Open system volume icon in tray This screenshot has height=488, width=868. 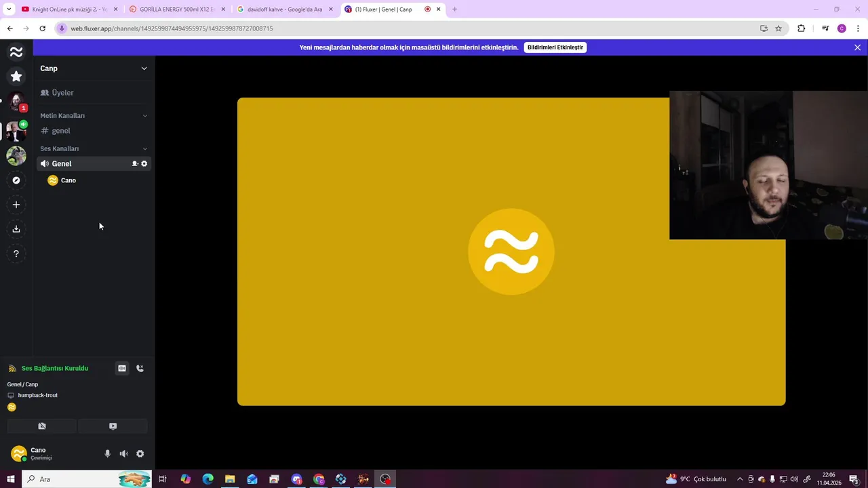(x=794, y=479)
